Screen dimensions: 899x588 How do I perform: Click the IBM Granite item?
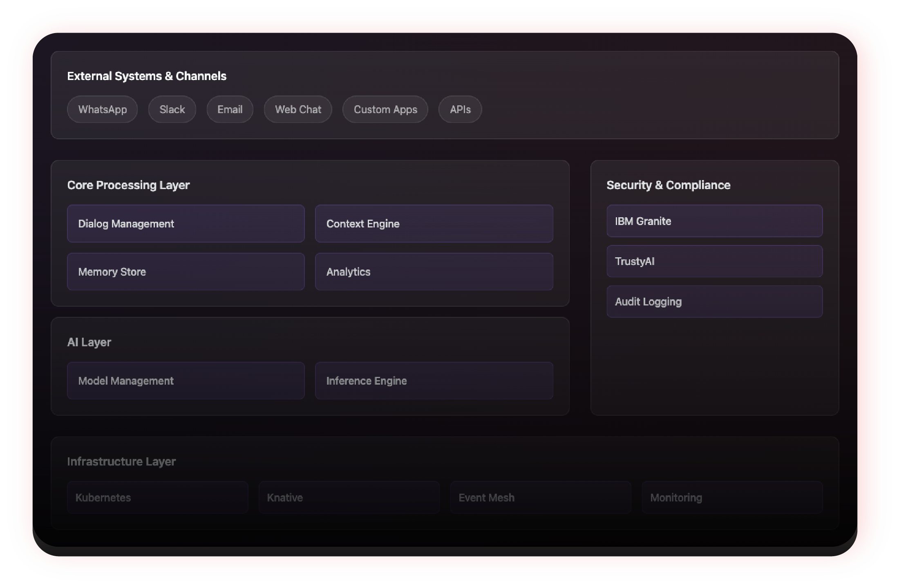point(714,221)
